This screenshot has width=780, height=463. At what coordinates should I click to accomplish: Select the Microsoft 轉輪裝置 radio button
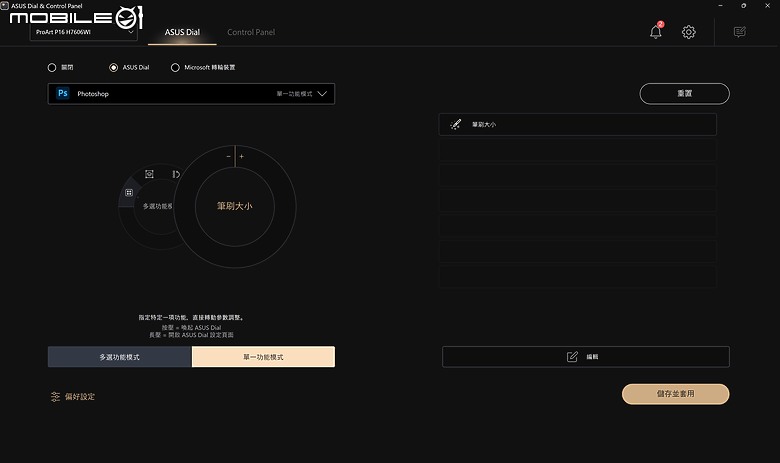tap(175, 67)
